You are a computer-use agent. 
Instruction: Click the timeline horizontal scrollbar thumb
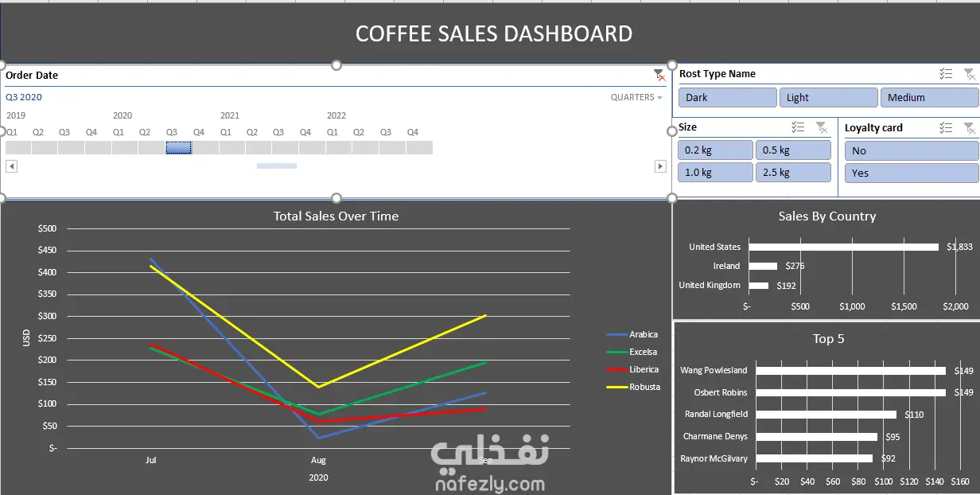point(277,166)
